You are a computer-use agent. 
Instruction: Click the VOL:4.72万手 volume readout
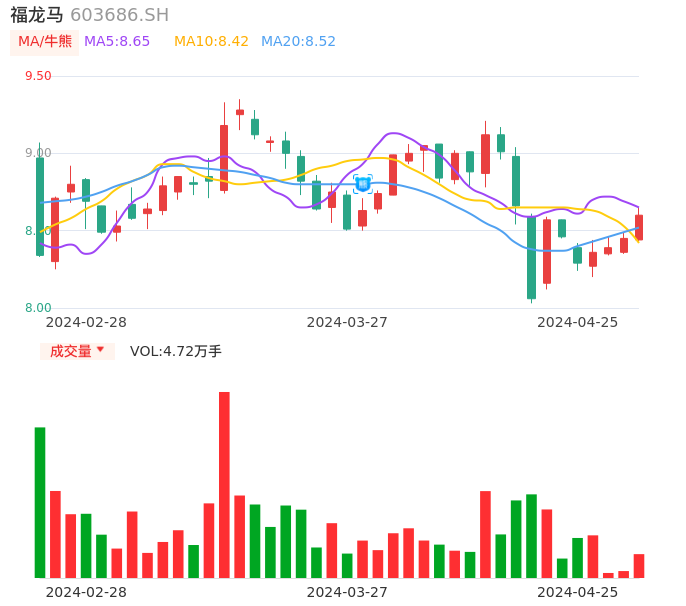176,351
